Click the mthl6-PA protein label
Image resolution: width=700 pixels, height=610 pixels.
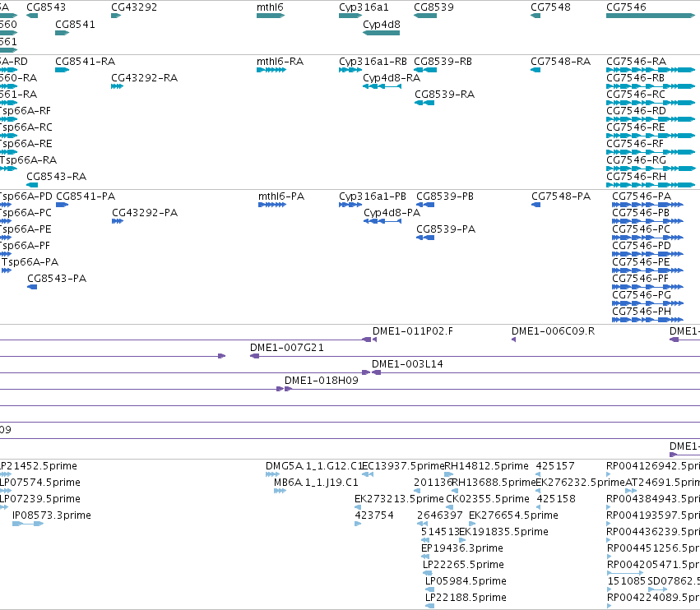click(x=281, y=196)
